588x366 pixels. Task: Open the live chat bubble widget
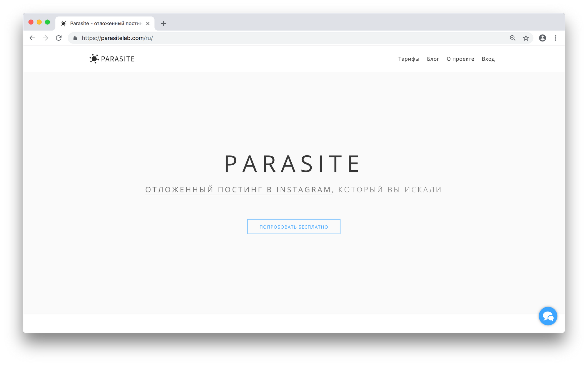tap(548, 316)
